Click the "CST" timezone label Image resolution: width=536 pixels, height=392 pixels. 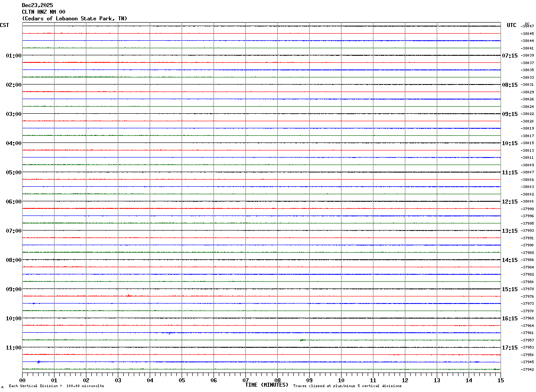4,25
